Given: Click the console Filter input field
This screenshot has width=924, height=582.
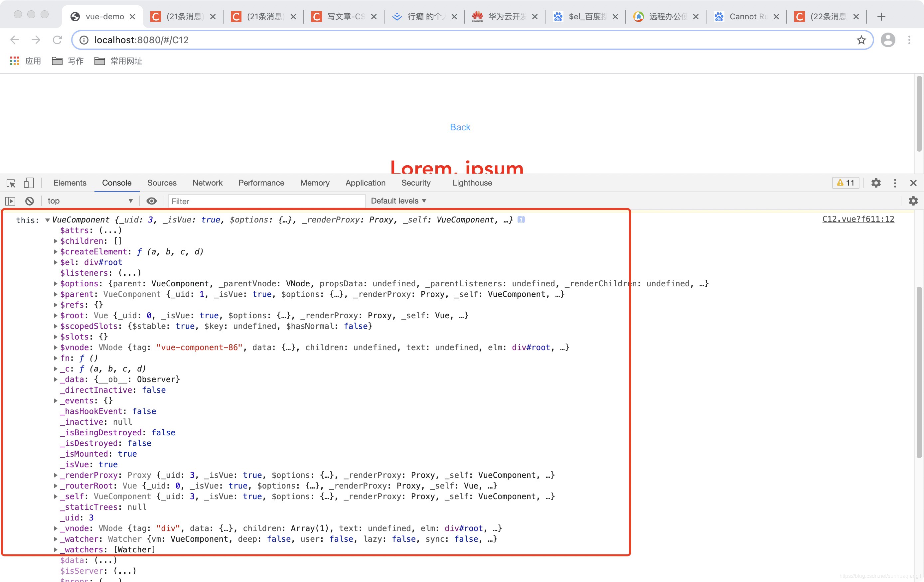Looking at the screenshot, I should [266, 201].
